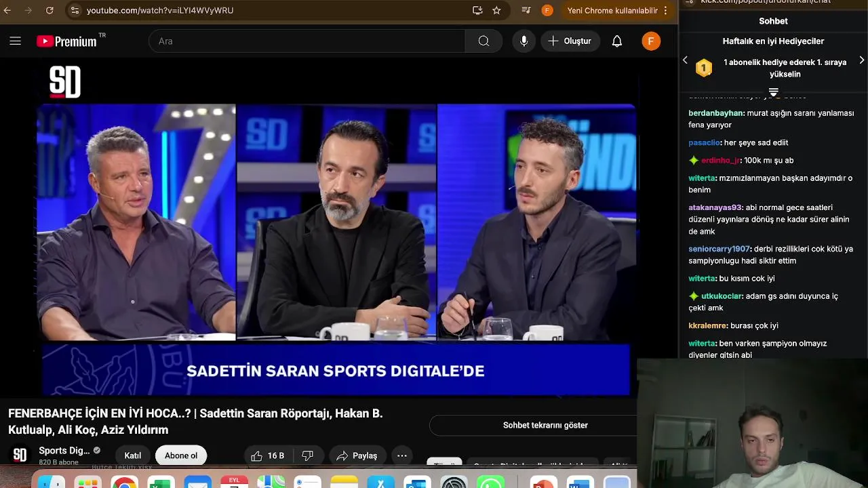The height and width of the screenshot is (488, 868).
Task: Open App Store from the Dock
Action: click(380, 483)
